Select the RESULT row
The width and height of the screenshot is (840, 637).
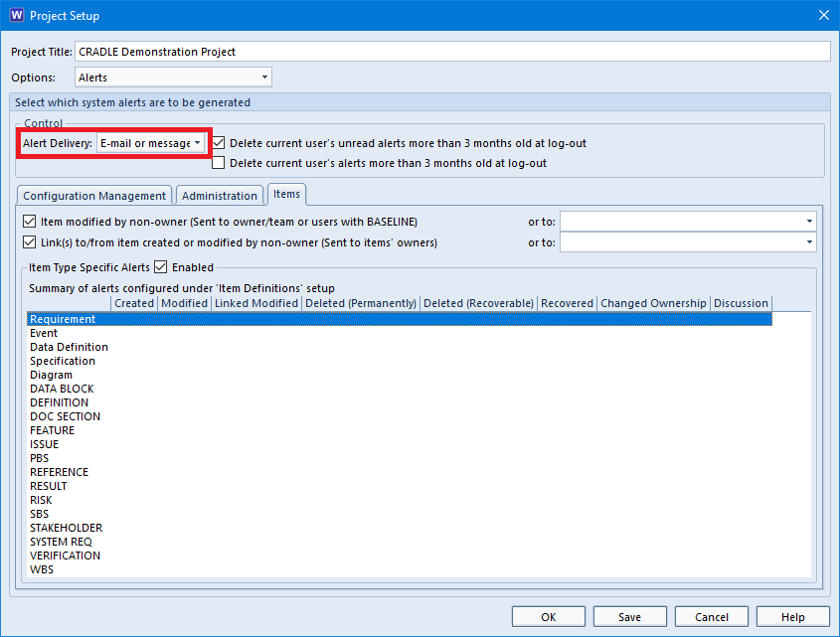click(x=400, y=486)
